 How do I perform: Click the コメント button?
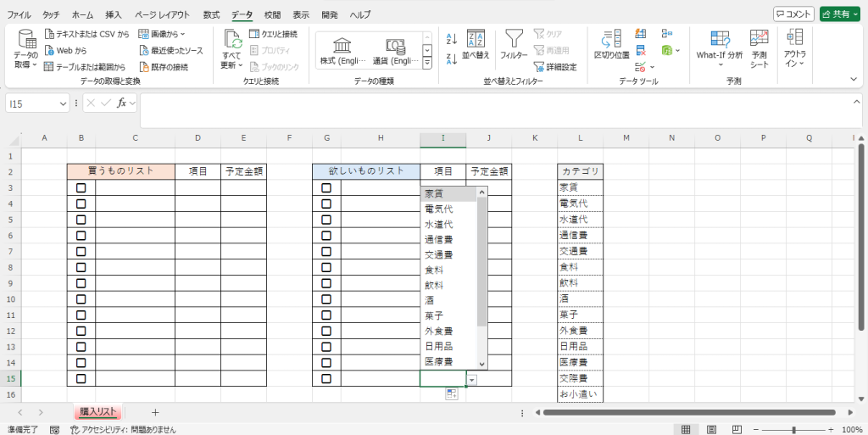point(793,14)
